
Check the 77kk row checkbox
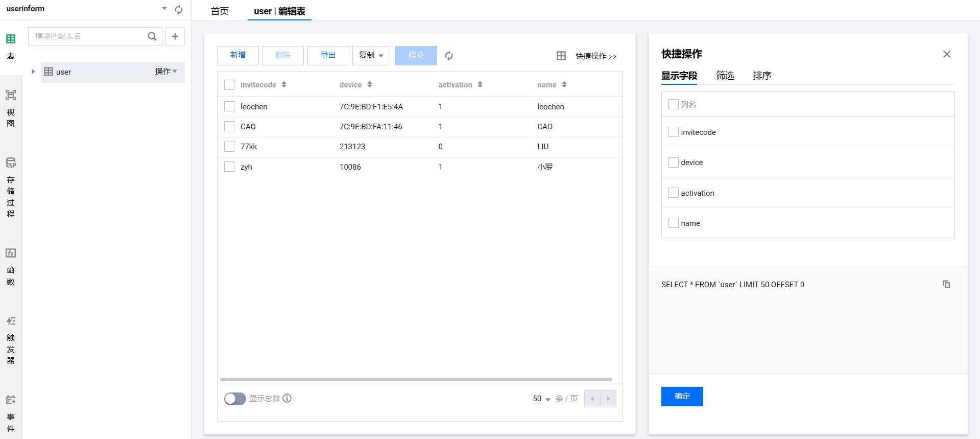tap(229, 147)
